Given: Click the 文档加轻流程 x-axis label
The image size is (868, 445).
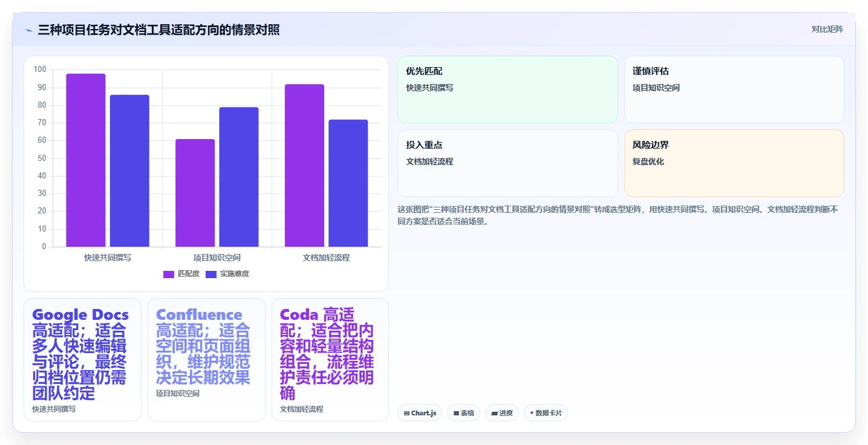Looking at the screenshot, I should 326,258.
